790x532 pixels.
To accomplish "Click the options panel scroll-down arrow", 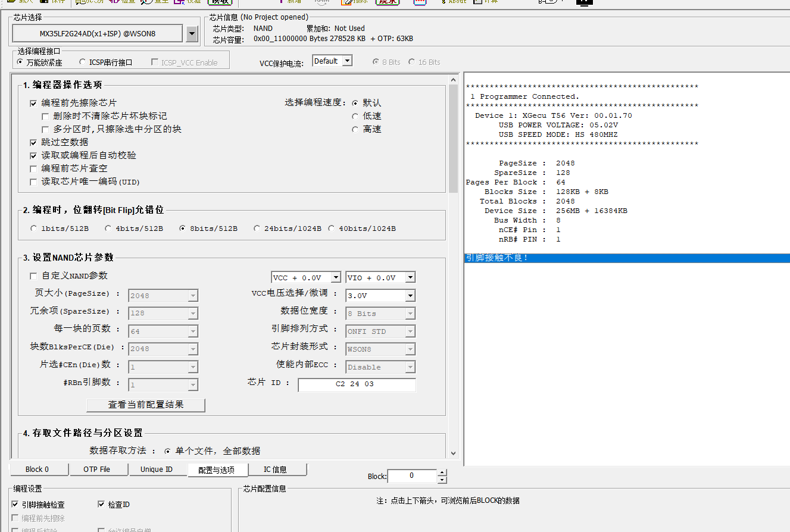I will click(x=453, y=453).
